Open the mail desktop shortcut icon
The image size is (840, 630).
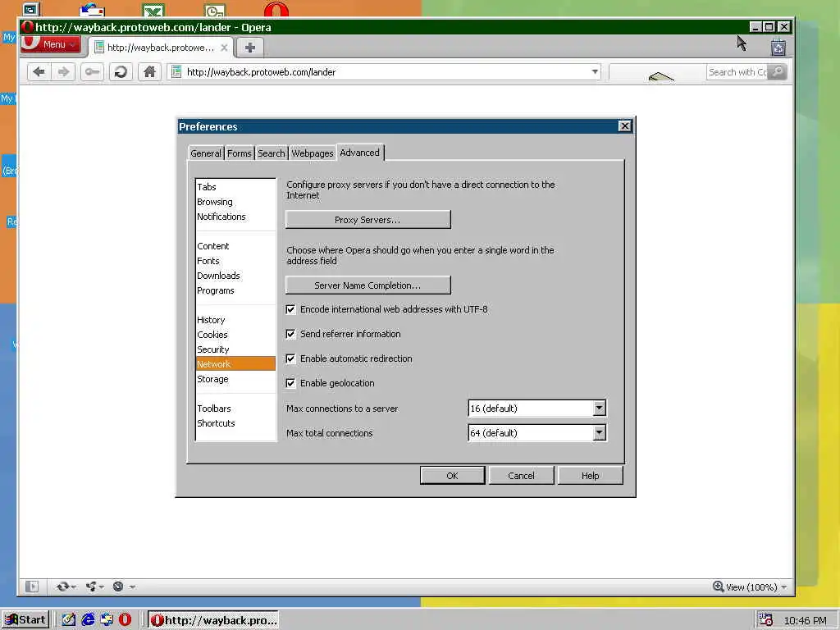point(92,10)
